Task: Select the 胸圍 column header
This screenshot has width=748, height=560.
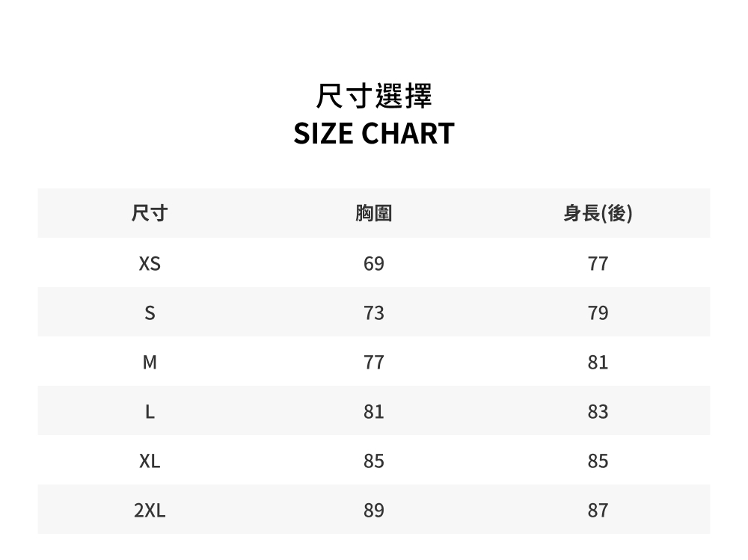Action: tap(374, 213)
